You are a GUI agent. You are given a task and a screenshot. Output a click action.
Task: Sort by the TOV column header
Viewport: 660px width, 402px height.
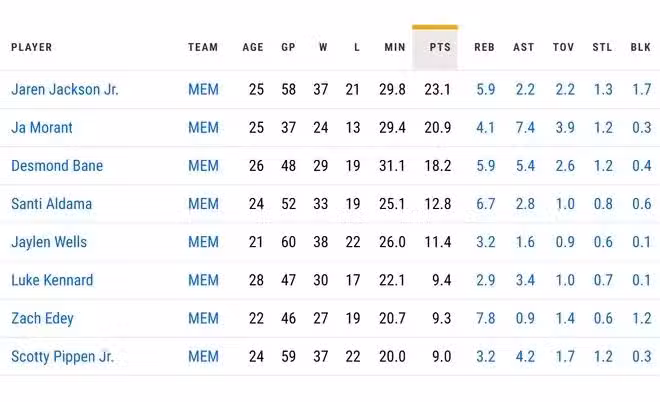click(564, 47)
